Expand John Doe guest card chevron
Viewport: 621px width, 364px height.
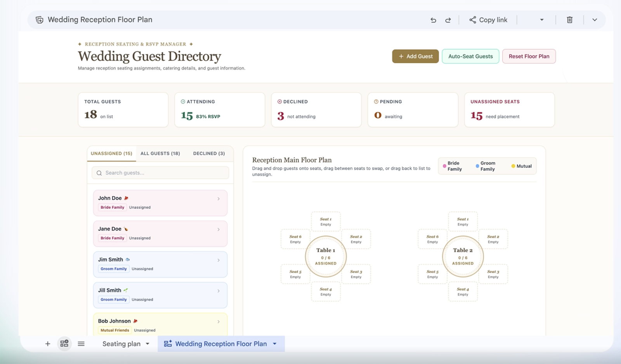coord(219,199)
